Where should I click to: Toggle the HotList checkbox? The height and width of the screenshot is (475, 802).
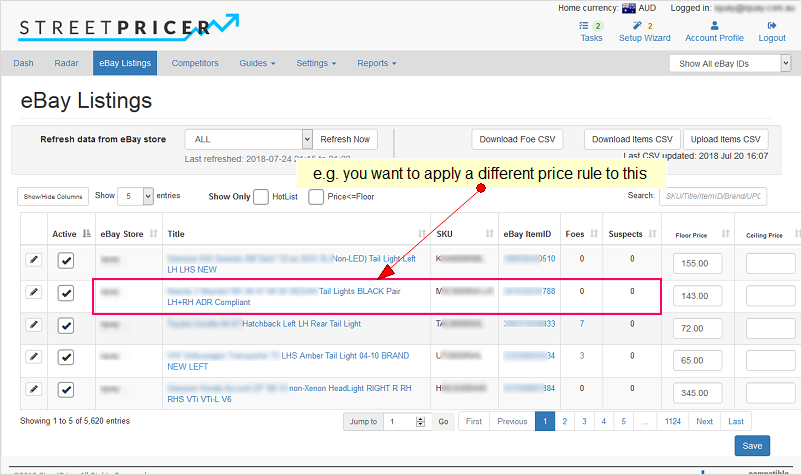261,197
